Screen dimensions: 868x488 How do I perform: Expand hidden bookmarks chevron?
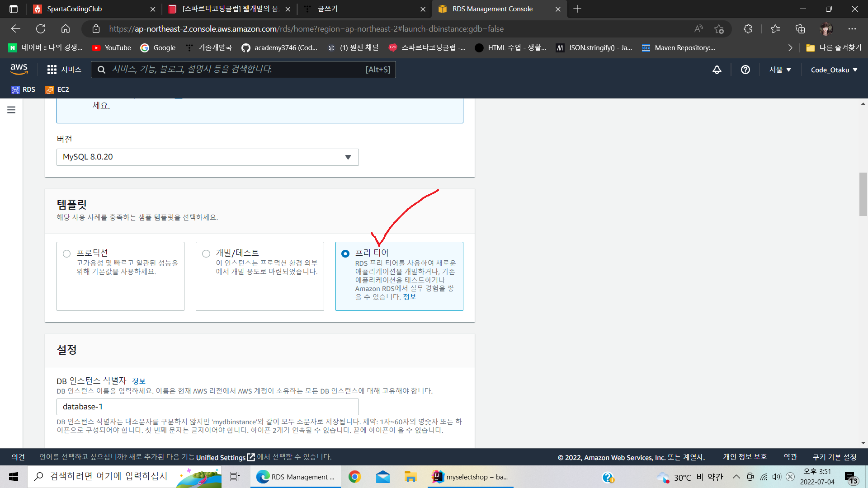[x=790, y=47]
